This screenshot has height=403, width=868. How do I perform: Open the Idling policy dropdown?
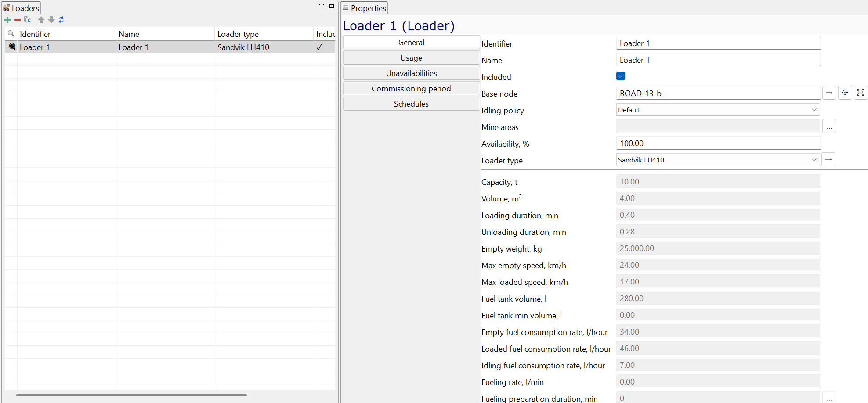[718, 110]
